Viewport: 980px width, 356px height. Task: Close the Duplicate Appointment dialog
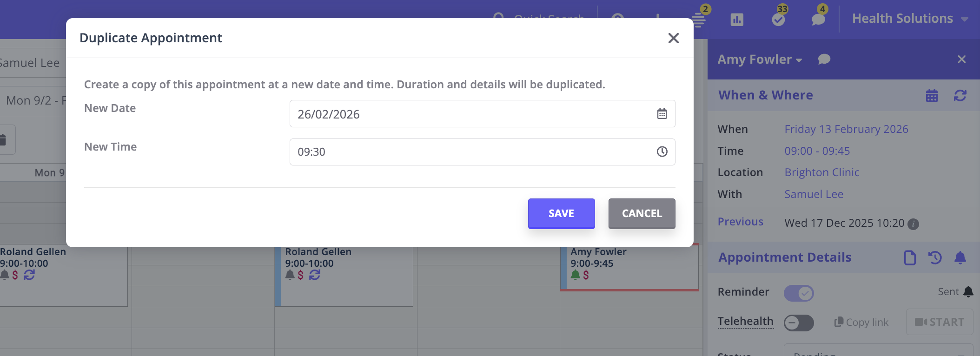(x=673, y=38)
